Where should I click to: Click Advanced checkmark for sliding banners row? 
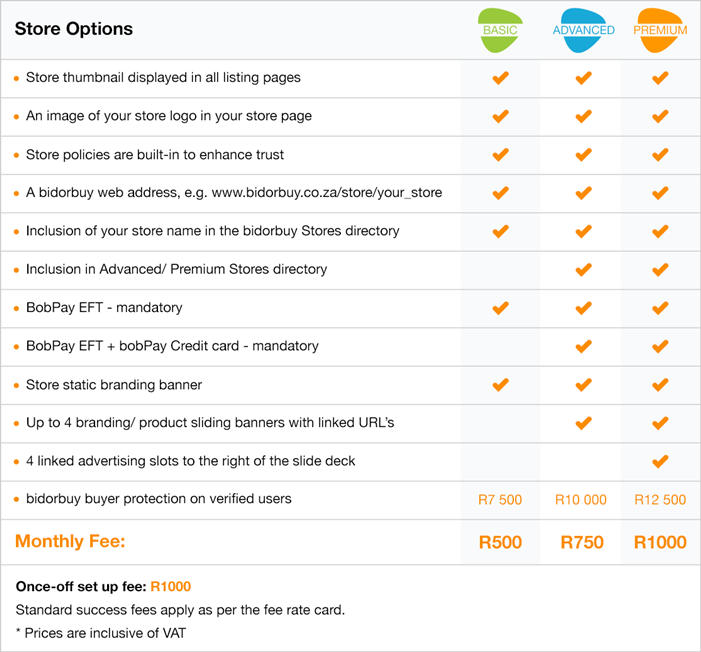point(583,423)
